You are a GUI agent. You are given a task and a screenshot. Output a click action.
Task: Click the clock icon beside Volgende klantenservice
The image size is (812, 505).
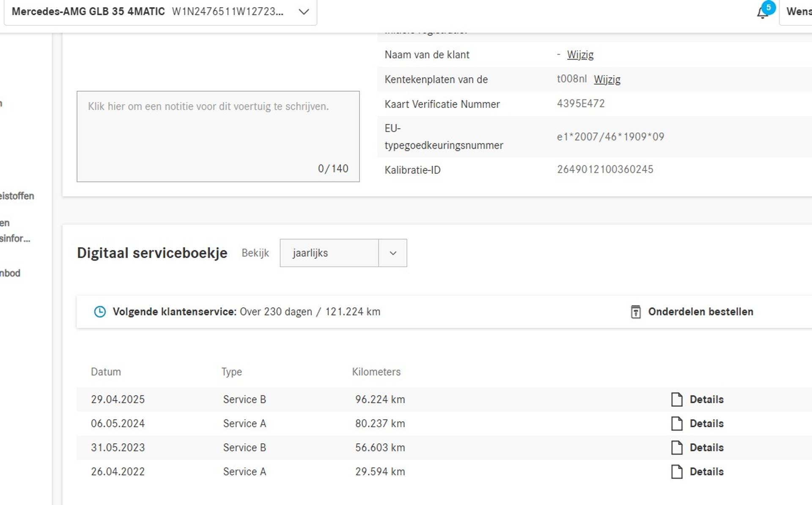(100, 312)
